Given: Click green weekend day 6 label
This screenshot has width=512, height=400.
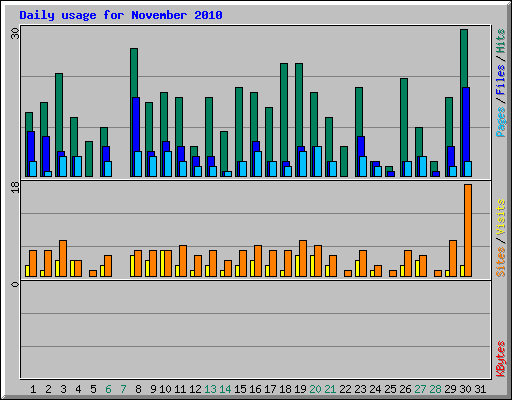Looking at the screenshot, I should tap(108, 389).
